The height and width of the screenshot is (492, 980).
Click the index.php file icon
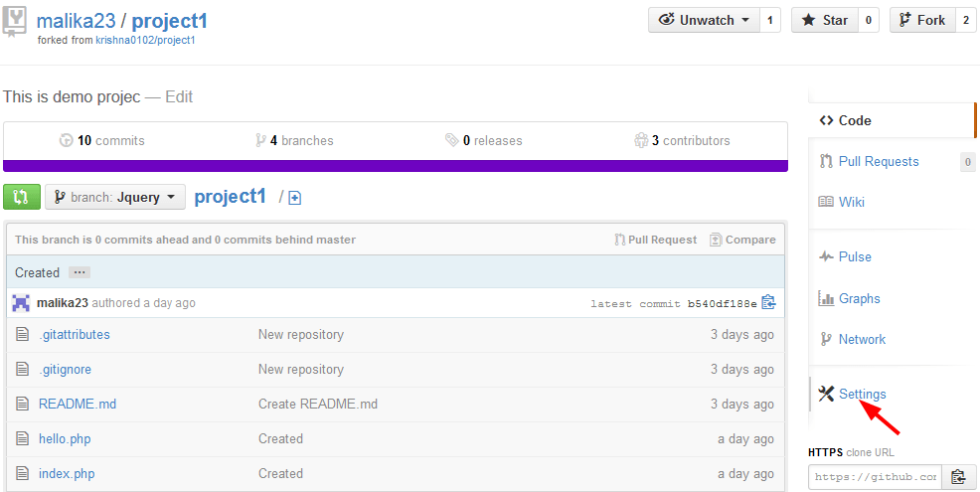pos(23,473)
